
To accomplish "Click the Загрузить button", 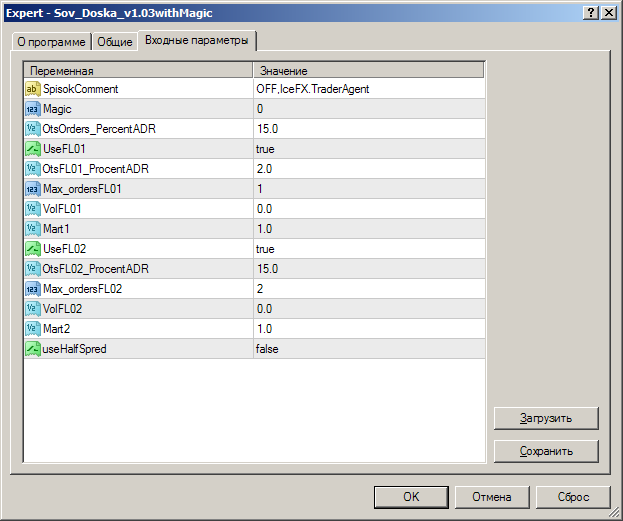I will (546, 418).
